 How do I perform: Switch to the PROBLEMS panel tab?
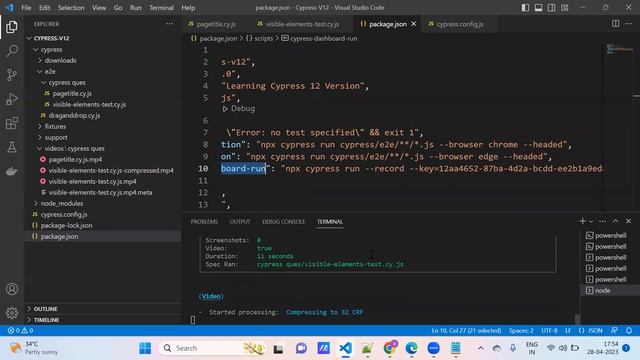(x=204, y=222)
